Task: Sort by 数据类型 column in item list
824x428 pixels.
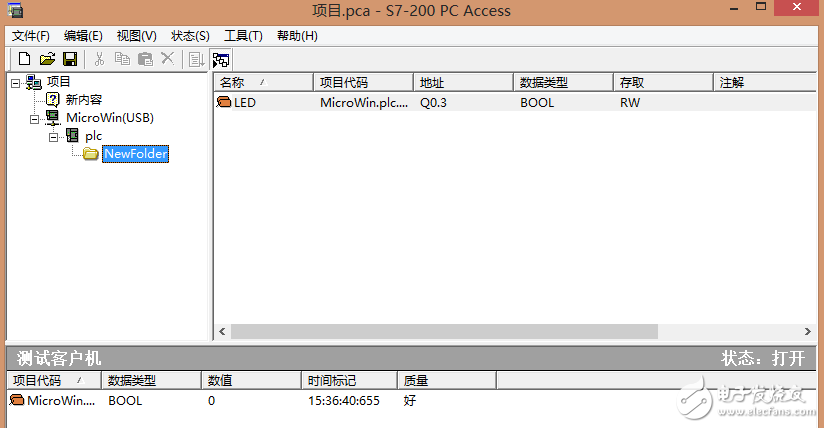Action: pos(563,83)
